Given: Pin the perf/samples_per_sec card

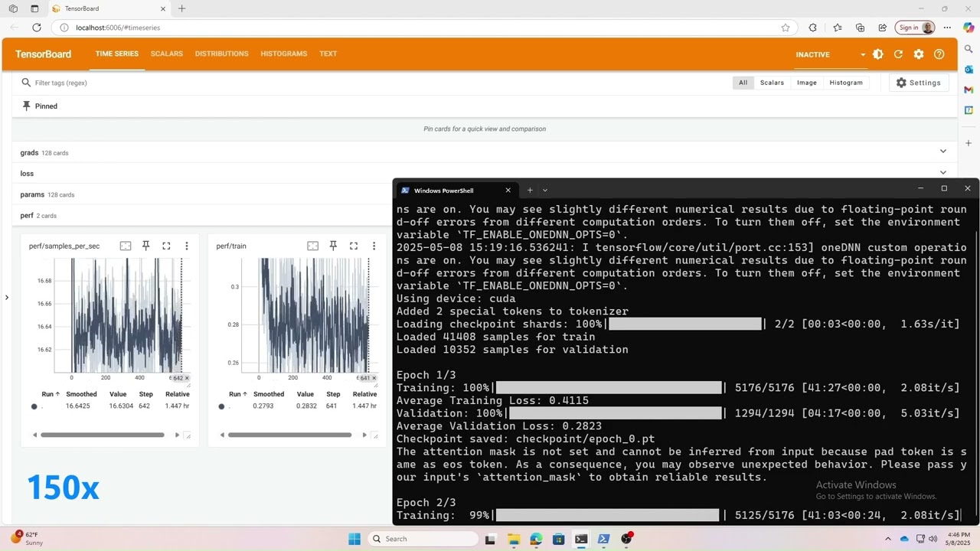Looking at the screenshot, I should click(145, 246).
